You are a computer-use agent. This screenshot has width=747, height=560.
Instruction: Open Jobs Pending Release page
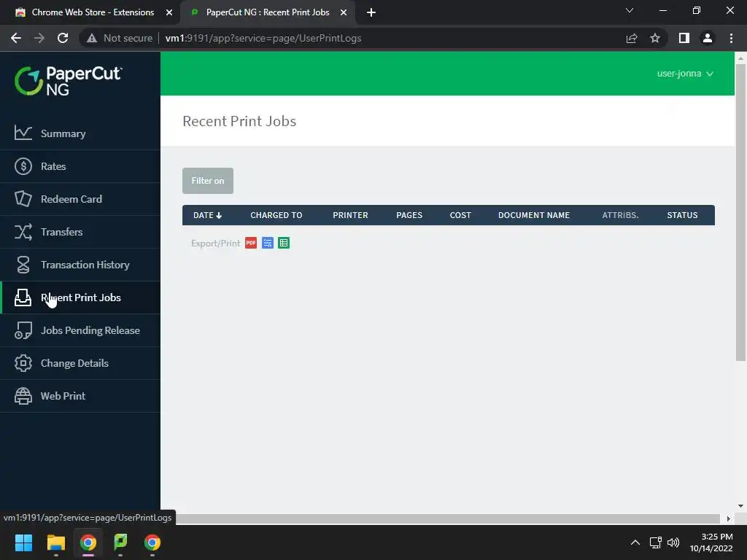coord(80,330)
